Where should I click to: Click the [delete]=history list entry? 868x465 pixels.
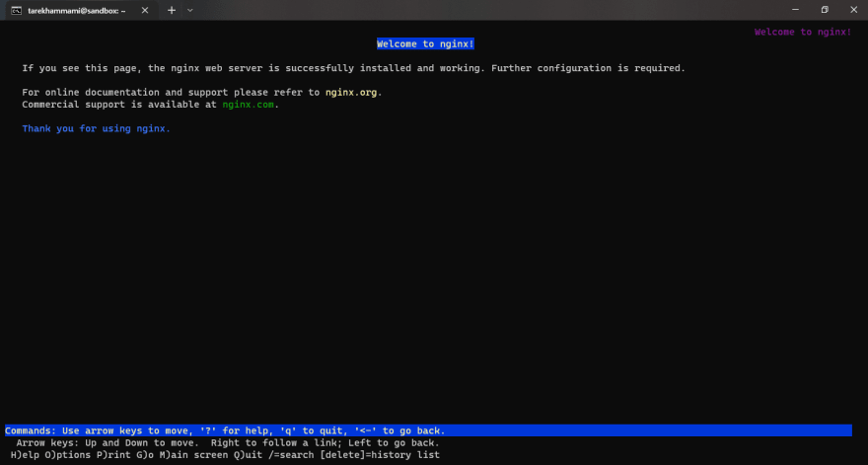380,455
